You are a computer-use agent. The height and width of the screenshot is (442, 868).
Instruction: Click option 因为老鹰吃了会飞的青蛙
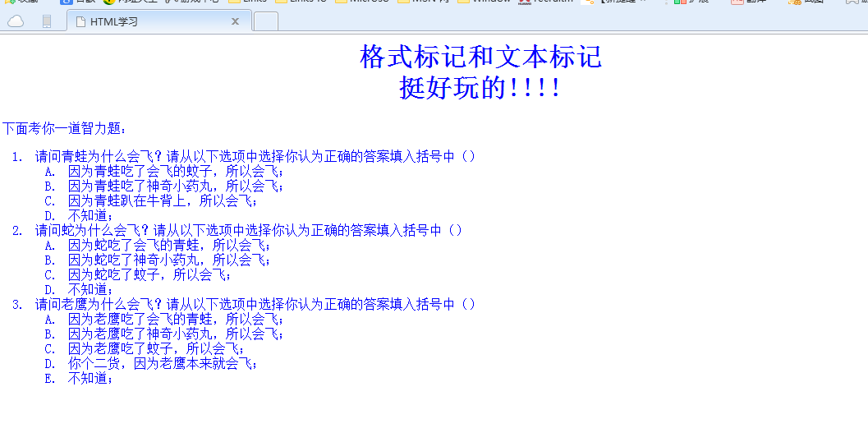coord(176,319)
